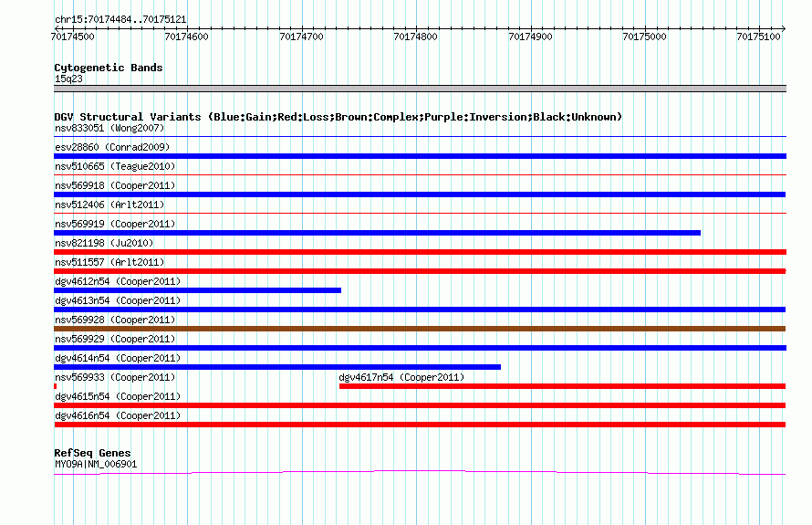
Task: Click the dgv4617n54 (Cooper2011) label
Action: (401, 377)
